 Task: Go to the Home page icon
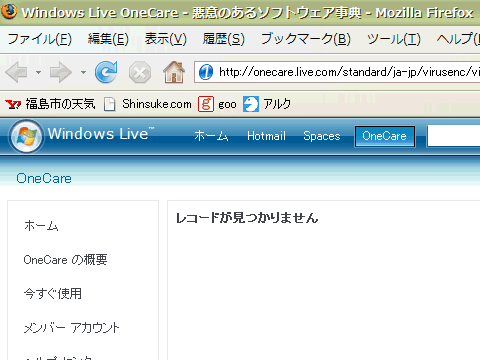click(x=174, y=72)
